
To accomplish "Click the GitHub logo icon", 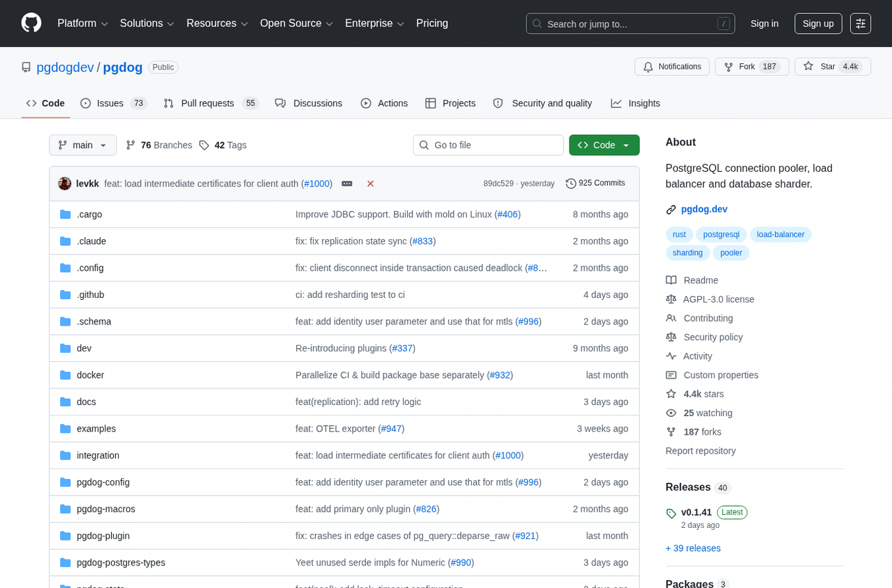I will click(x=31, y=23).
